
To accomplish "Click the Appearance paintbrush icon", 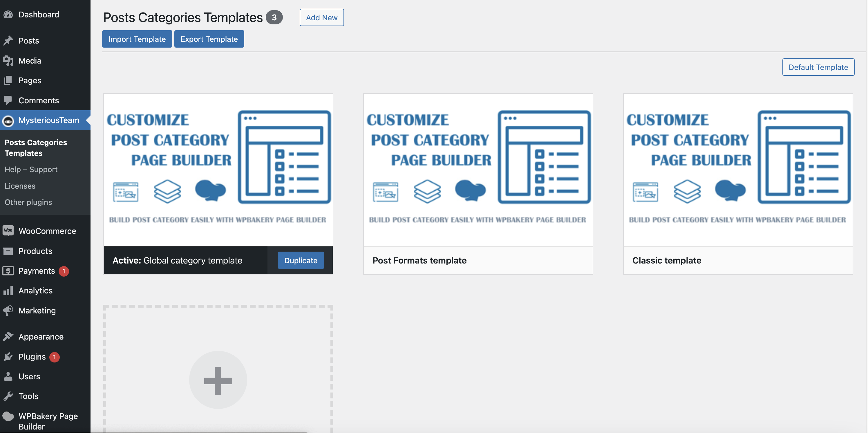I will click(8, 336).
